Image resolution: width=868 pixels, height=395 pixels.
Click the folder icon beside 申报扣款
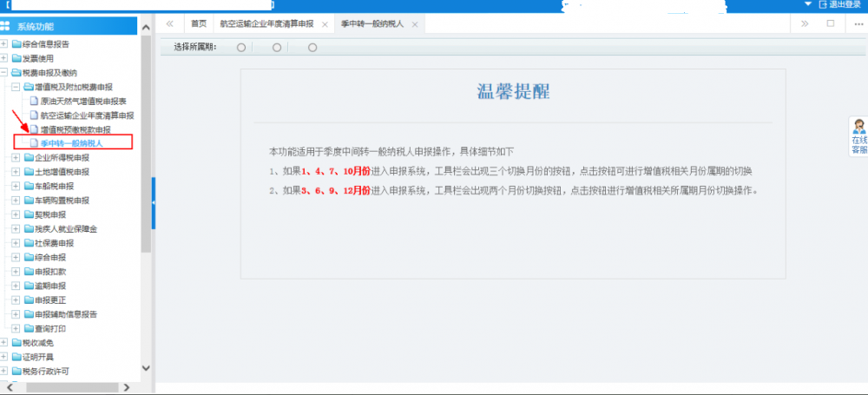click(x=30, y=272)
